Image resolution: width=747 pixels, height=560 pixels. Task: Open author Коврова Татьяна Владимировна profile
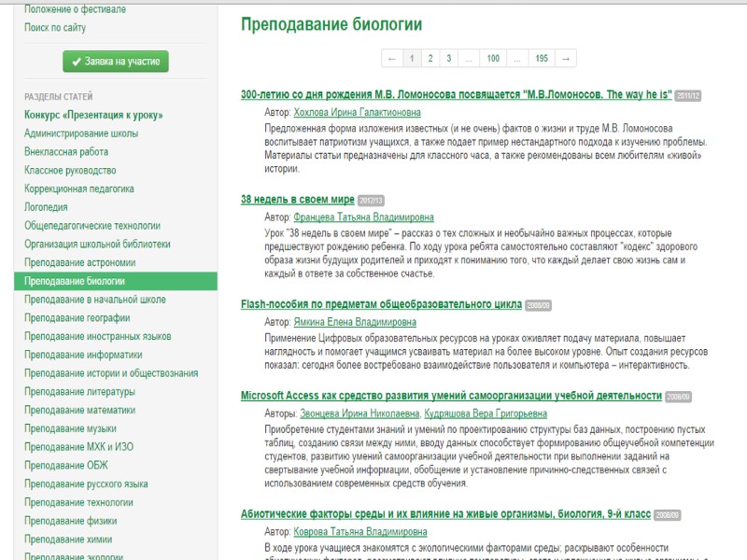coord(360,531)
